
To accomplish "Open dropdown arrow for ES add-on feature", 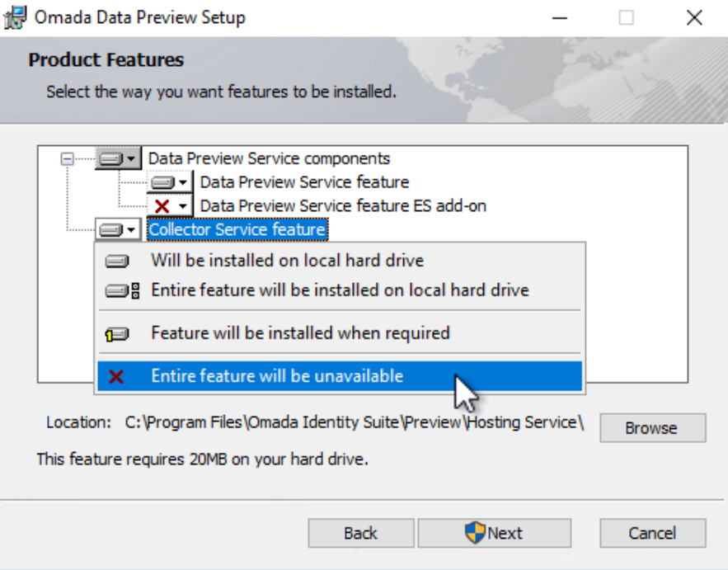I will pos(183,205).
